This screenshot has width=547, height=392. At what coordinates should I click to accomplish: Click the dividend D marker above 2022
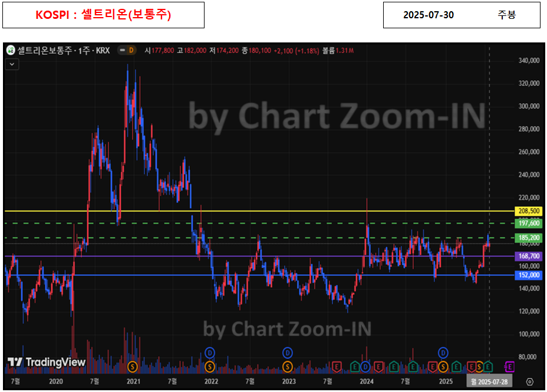[210, 353]
